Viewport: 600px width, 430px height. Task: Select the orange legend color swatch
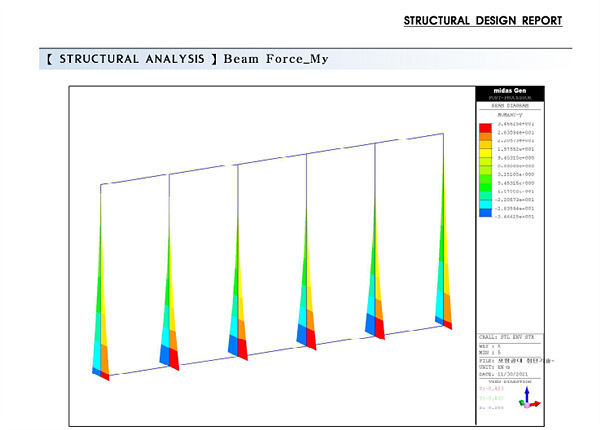[x=485, y=137]
